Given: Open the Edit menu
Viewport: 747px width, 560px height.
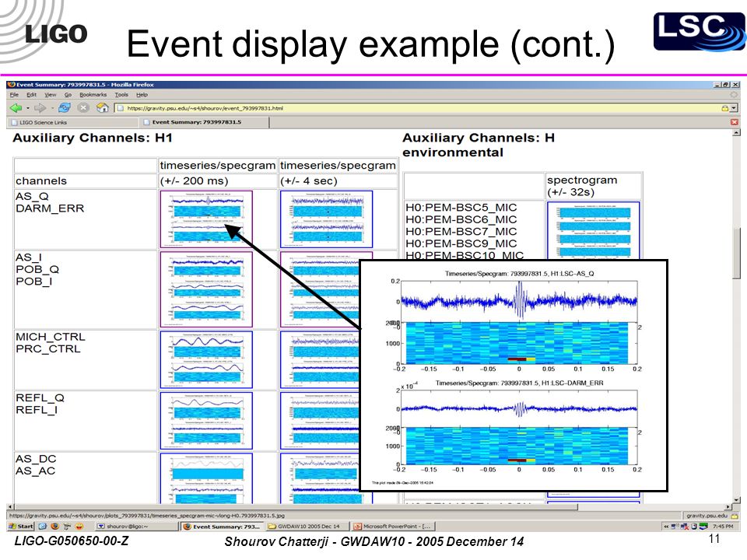Looking at the screenshot, I should pos(31,95).
